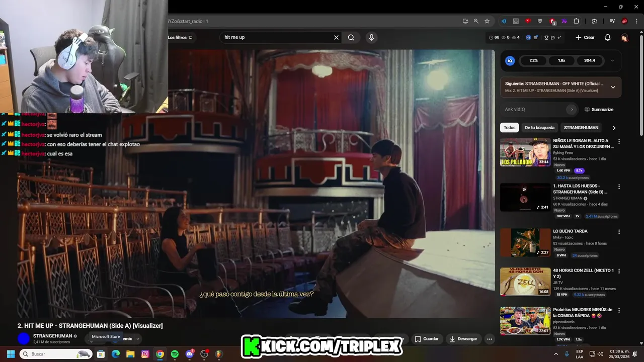This screenshot has width=644, height=362.
Task: Open the taskbar volume speaker icon
Action: (601, 354)
